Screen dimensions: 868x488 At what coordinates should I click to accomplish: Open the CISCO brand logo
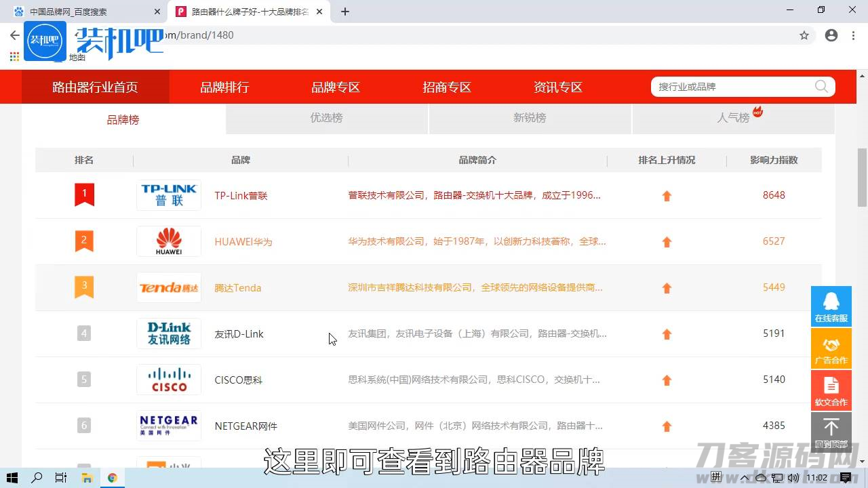click(169, 380)
